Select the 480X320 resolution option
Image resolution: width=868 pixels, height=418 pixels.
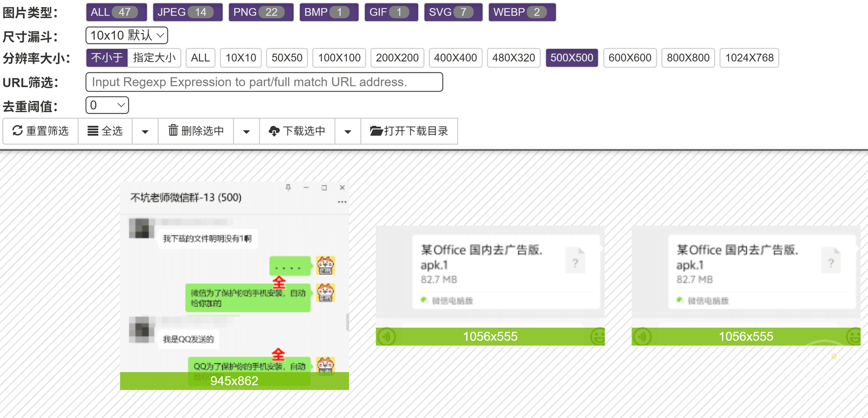click(x=513, y=58)
